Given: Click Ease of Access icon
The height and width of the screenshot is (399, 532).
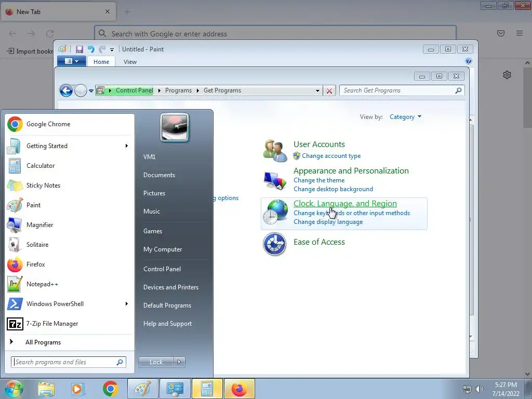Looking at the screenshot, I should coord(274,244).
